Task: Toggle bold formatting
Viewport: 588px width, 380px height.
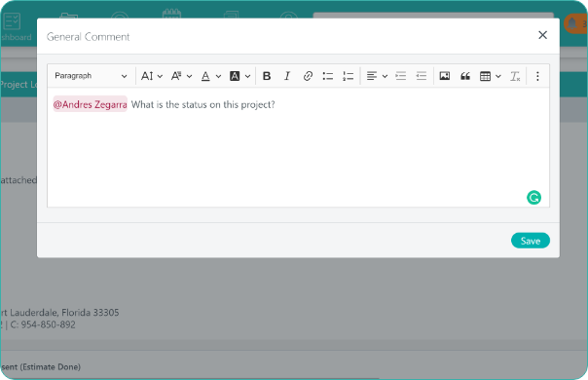Action: (267, 76)
